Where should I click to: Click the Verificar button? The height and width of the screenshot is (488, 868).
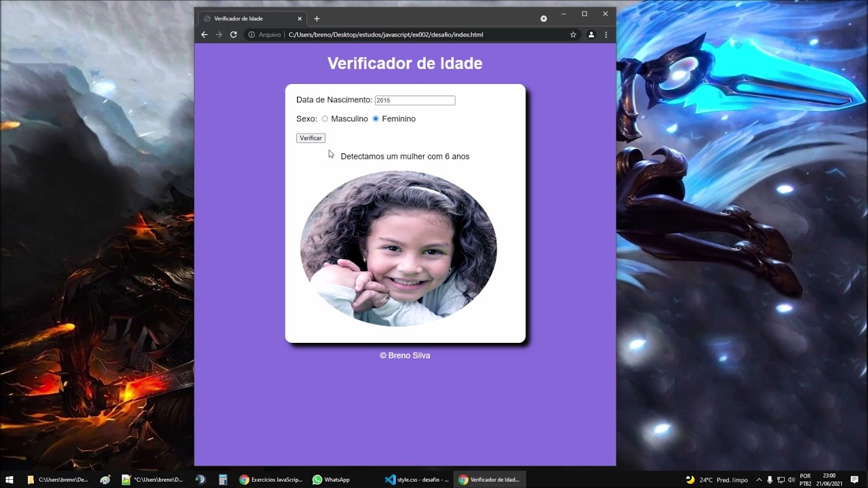pos(311,138)
